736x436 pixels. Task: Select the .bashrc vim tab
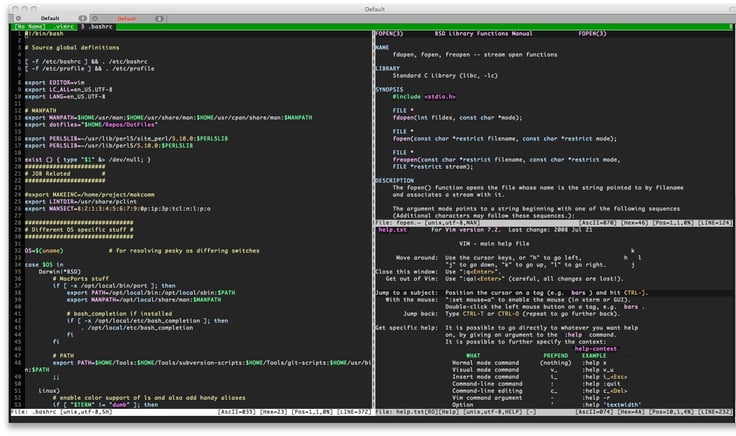click(x=97, y=27)
